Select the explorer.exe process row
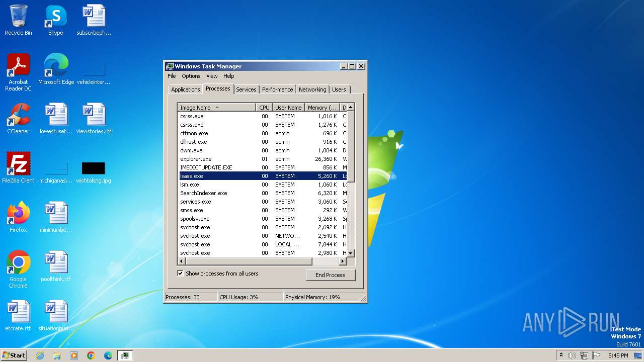The height and width of the screenshot is (362, 644). pos(262,159)
